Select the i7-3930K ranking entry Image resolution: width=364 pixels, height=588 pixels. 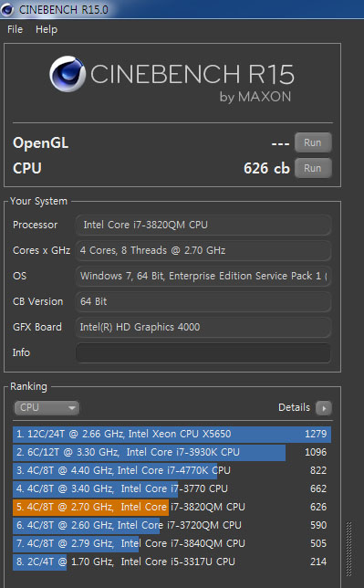[x=172, y=452]
